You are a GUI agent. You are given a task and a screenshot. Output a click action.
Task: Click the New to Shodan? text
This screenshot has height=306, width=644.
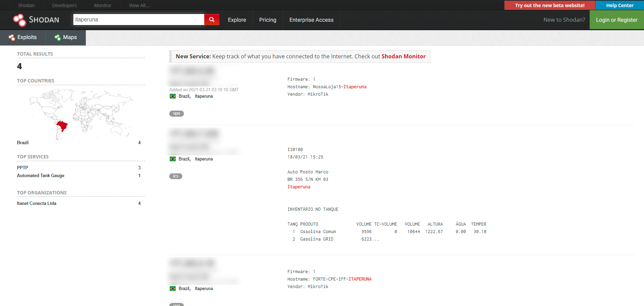click(564, 20)
